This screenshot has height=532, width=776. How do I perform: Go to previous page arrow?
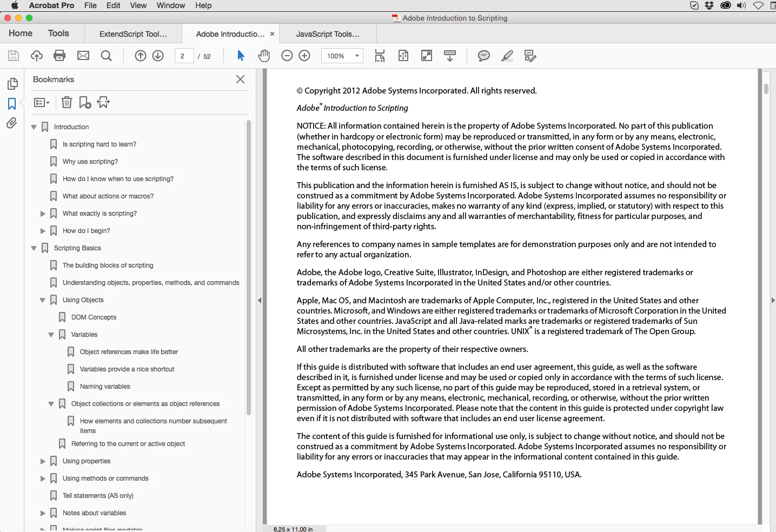[x=141, y=56]
